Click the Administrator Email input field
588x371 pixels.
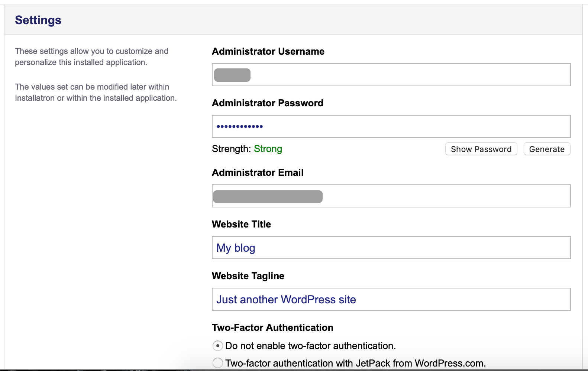coord(391,196)
